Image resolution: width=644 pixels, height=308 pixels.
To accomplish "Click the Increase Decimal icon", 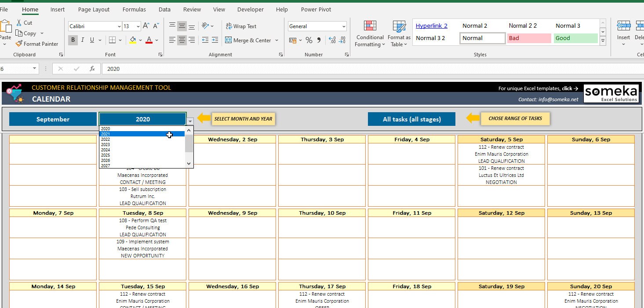I will pos(333,40).
